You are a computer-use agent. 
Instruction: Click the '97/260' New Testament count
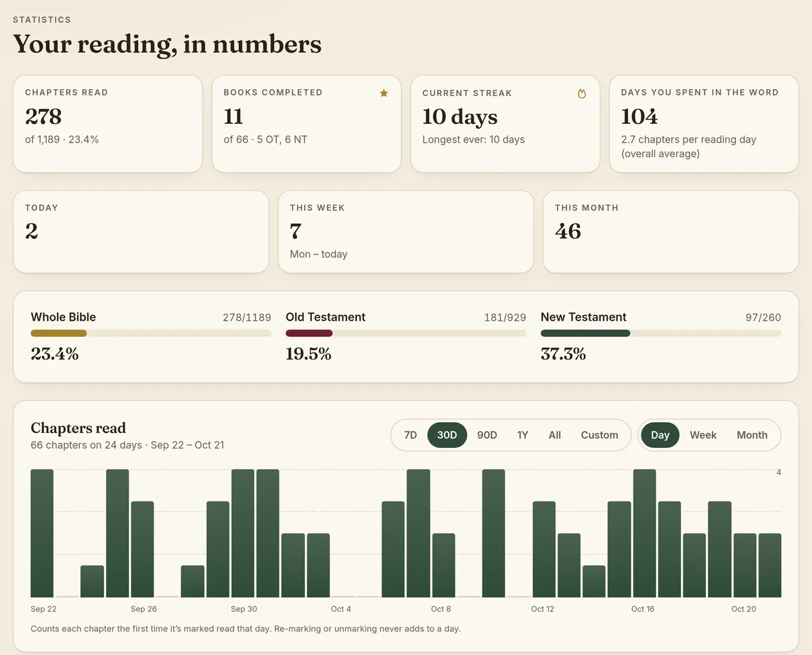763,317
